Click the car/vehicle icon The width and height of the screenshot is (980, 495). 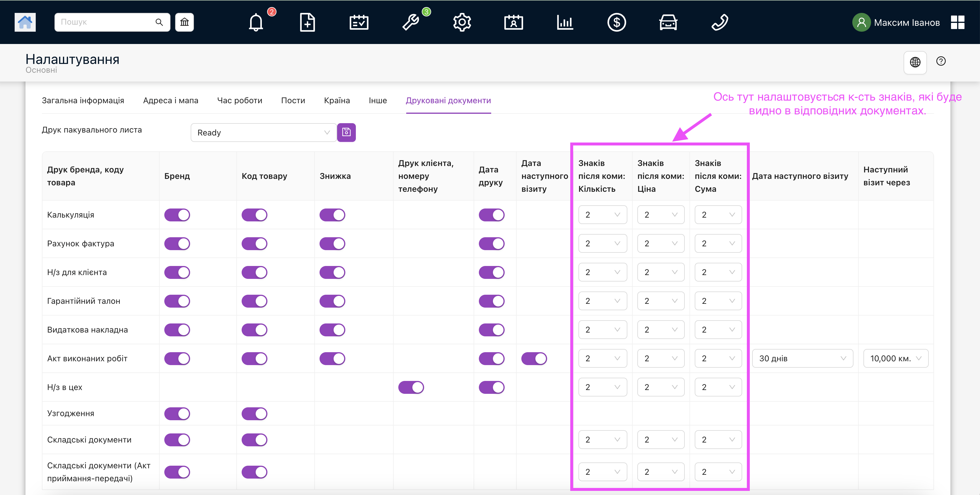coord(667,22)
